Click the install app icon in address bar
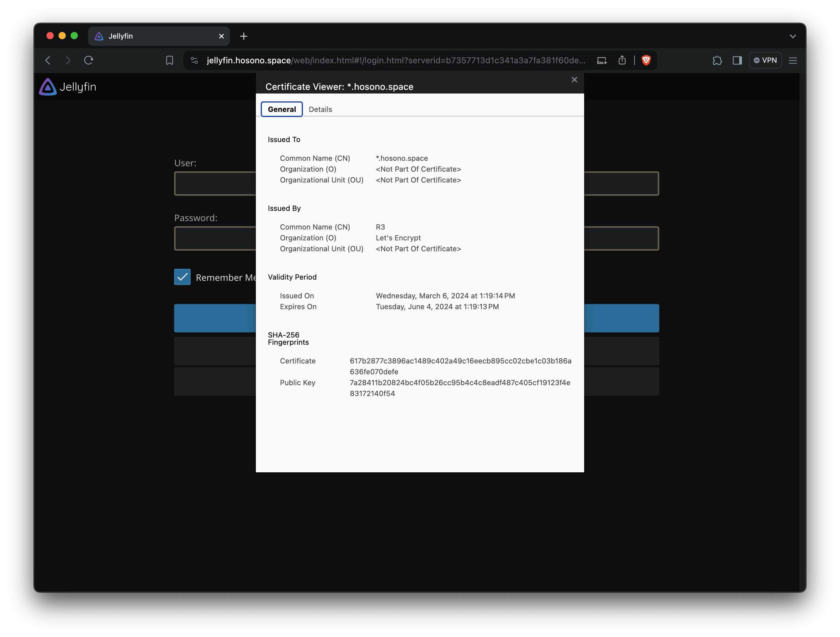 602,60
